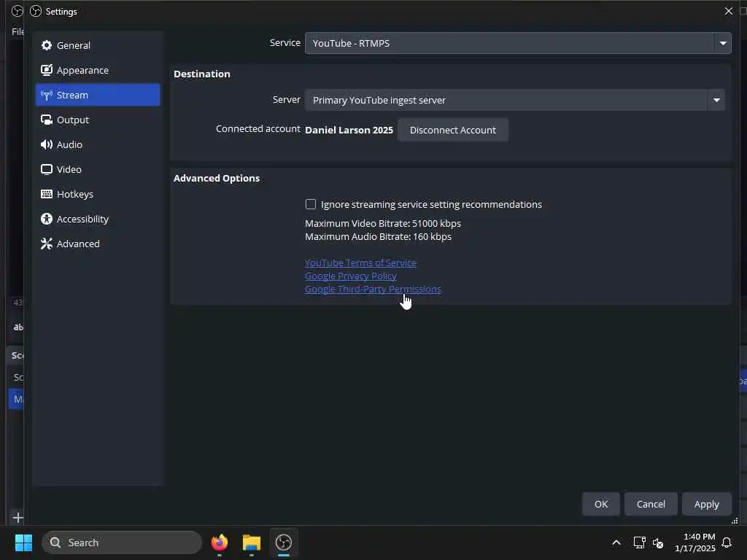
Task: Open General settings gear icon
Action: tap(47, 45)
